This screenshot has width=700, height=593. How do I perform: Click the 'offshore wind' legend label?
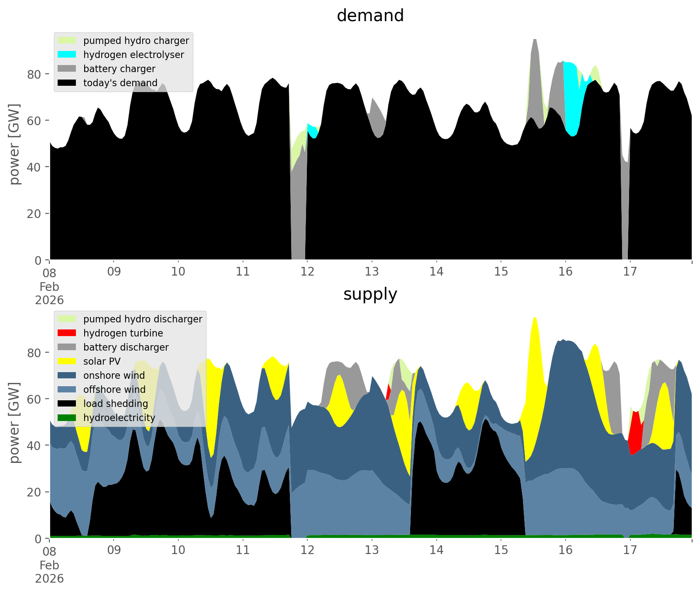coord(114,390)
